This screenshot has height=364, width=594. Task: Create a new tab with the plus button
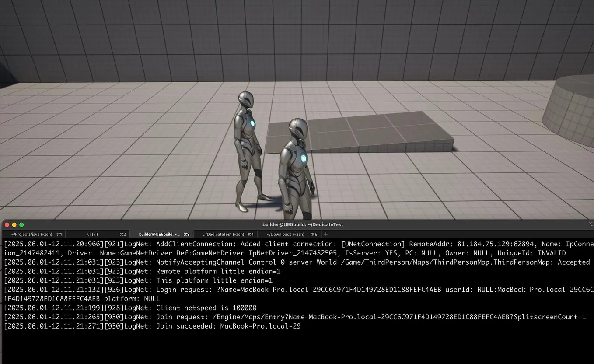point(325,234)
